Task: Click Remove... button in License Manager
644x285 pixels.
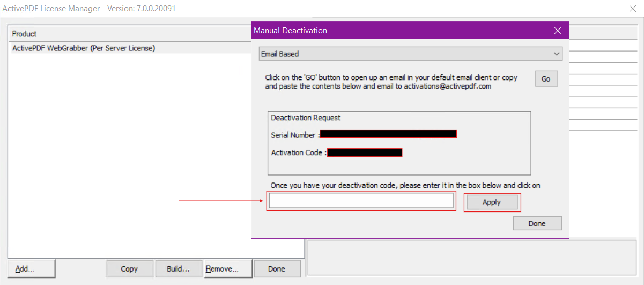Action: (228, 268)
